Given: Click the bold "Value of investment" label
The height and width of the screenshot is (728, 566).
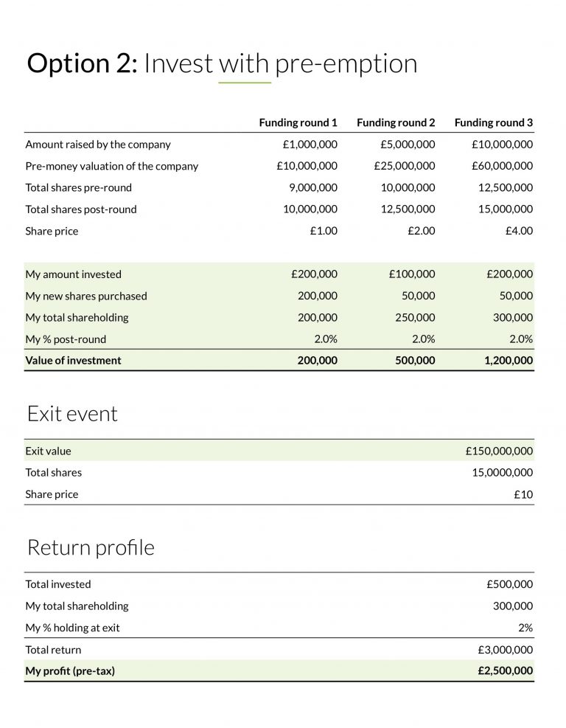Looking at the screenshot, I should [73, 361].
